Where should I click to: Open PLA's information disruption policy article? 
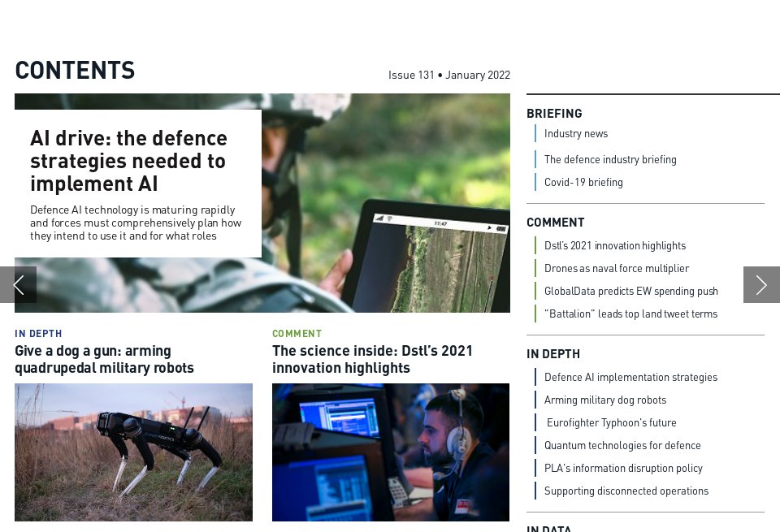624,468
